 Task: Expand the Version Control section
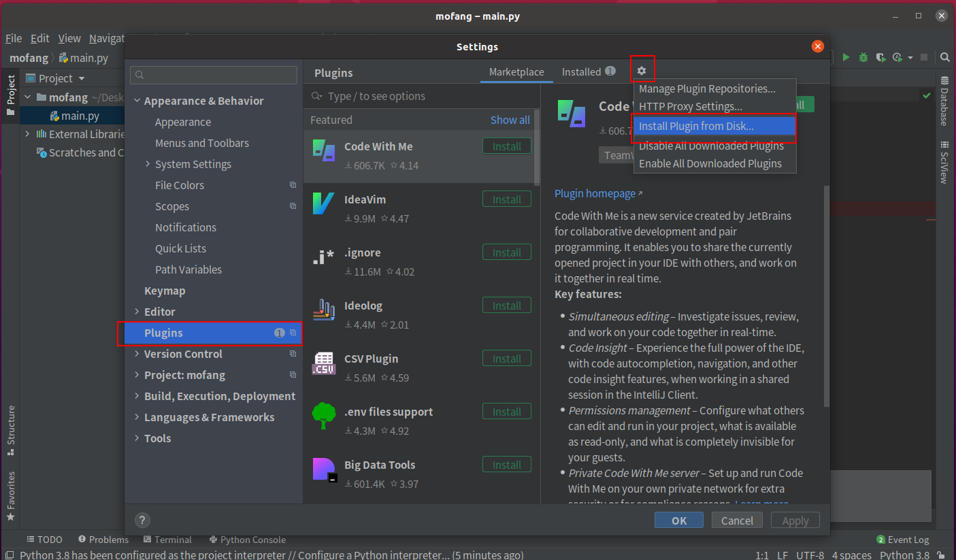pyautogui.click(x=137, y=354)
